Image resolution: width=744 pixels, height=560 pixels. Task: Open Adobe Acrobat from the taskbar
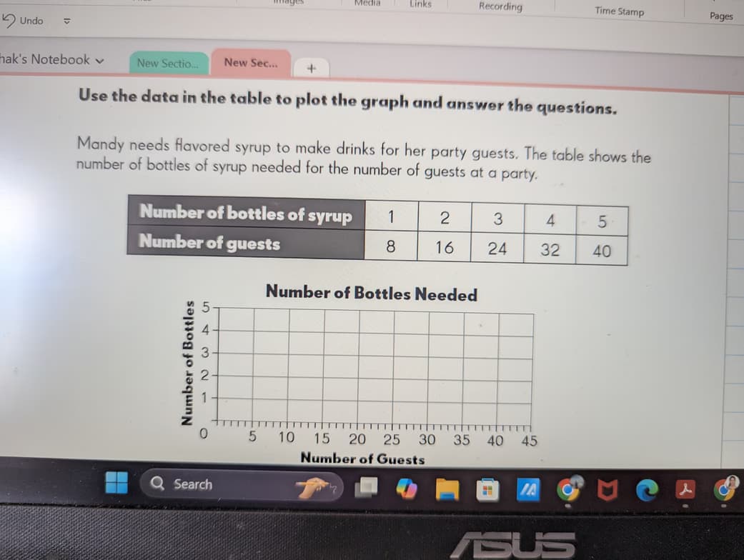tap(684, 484)
